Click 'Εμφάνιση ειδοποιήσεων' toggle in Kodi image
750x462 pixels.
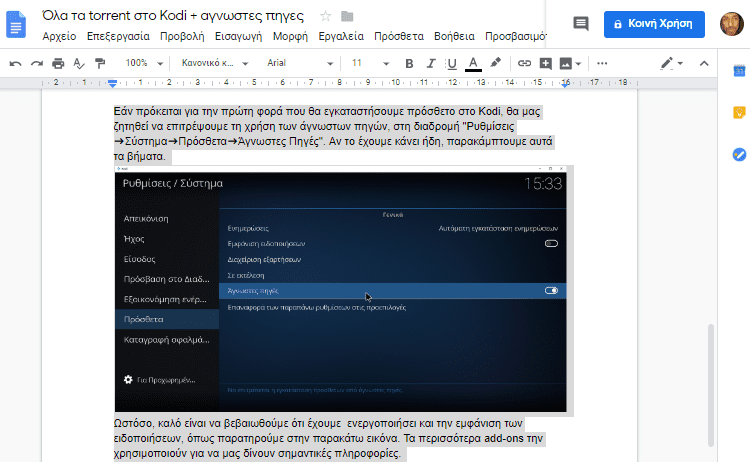point(551,243)
